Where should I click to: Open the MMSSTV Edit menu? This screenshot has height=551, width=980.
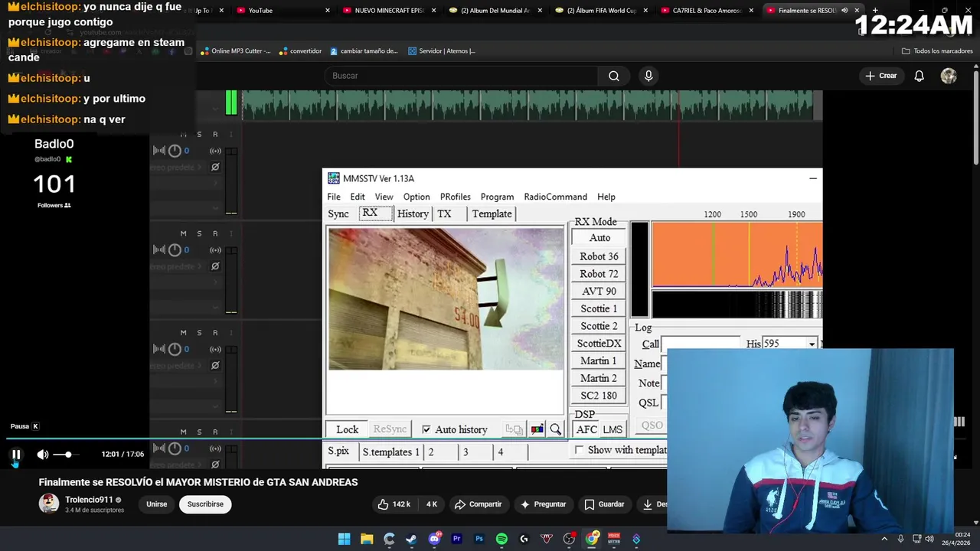(x=358, y=197)
